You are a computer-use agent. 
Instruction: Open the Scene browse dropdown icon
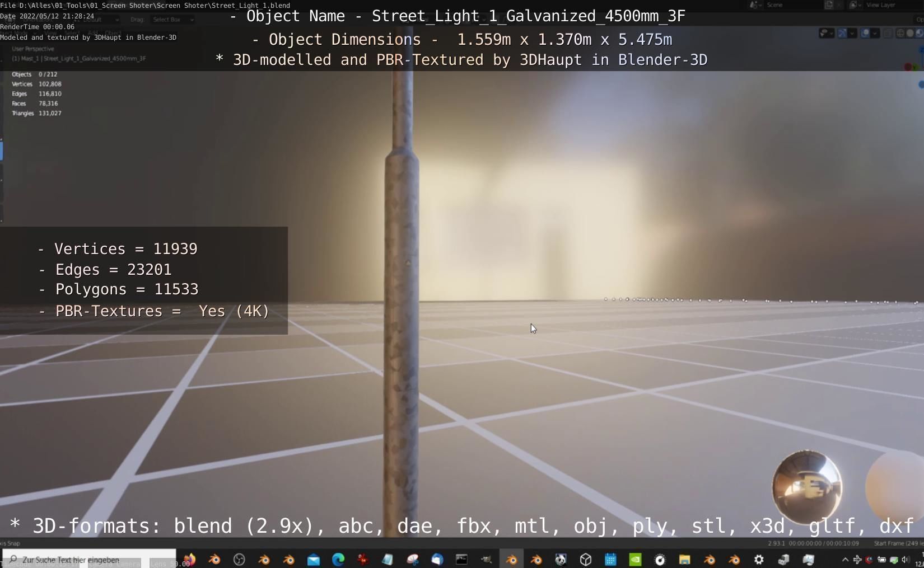[x=755, y=5]
